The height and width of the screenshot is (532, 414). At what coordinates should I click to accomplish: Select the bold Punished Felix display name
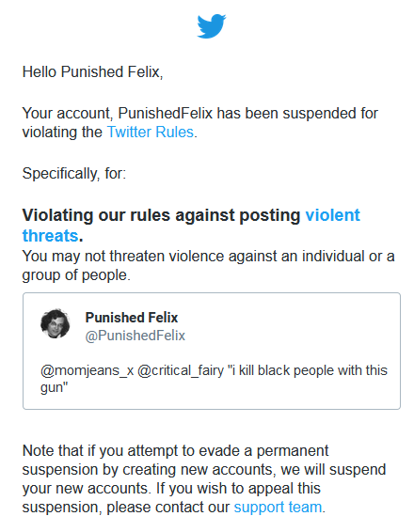pyautogui.click(x=132, y=318)
